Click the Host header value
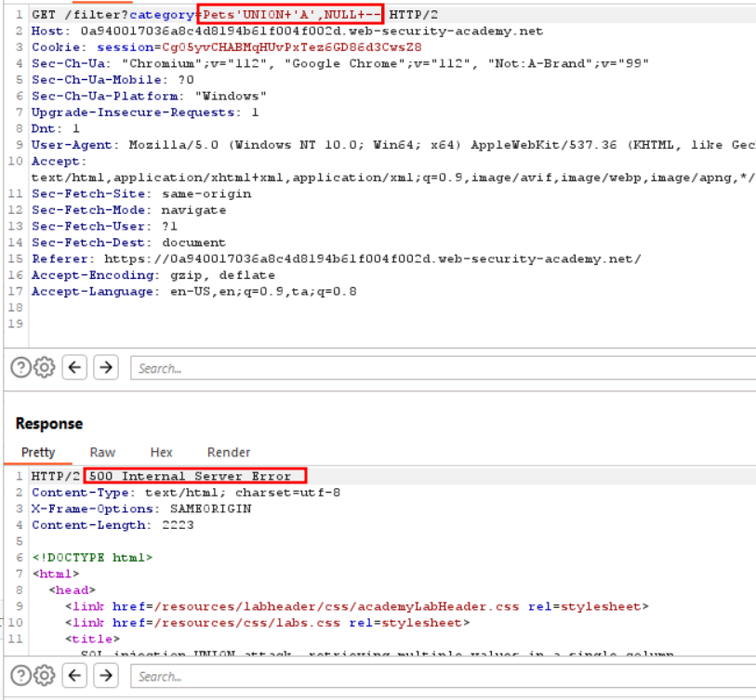 point(312,31)
